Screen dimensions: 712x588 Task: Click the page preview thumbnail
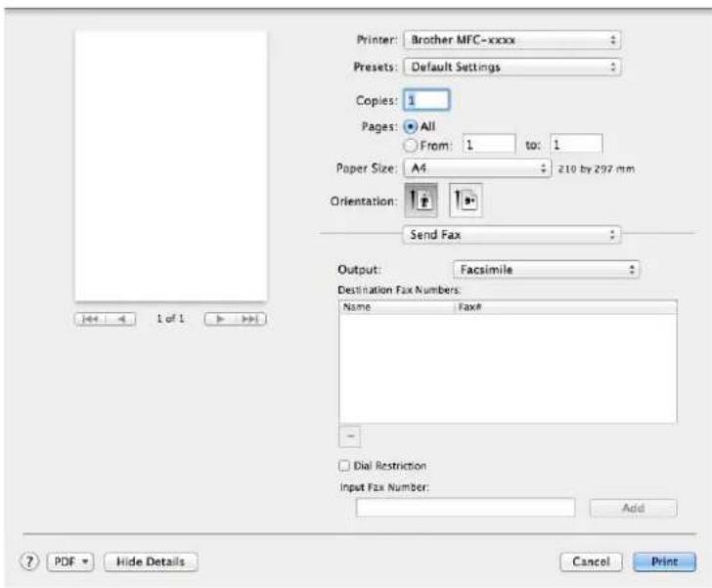pyautogui.click(x=171, y=166)
